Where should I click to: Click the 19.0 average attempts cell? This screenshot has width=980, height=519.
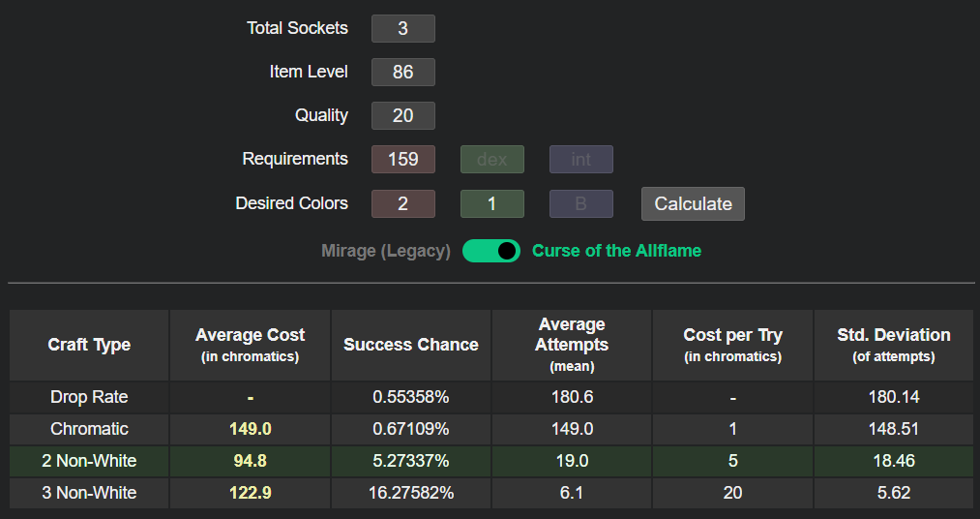pos(572,461)
